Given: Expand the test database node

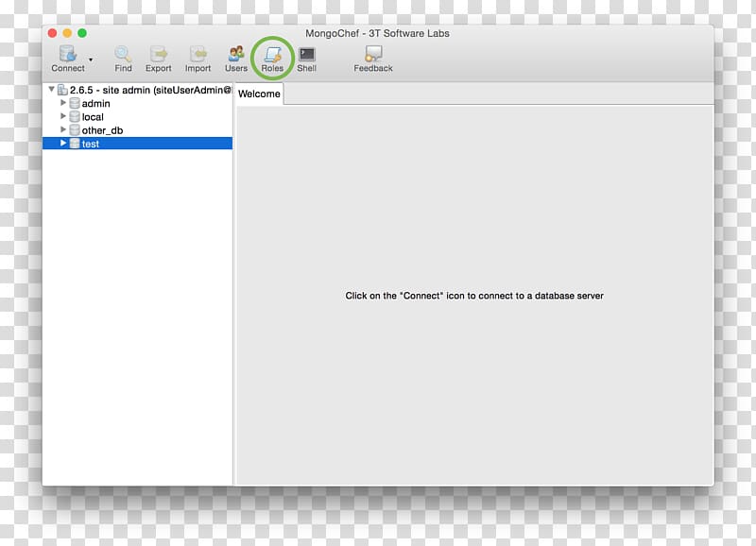Looking at the screenshot, I should click(x=62, y=144).
